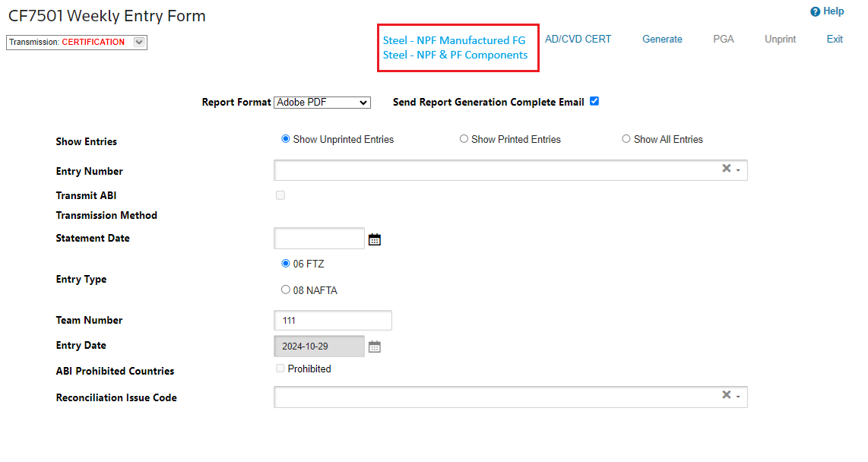Open the AD/CVD CERT menu item
This screenshot has height=462, width=868.
click(578, 40)
